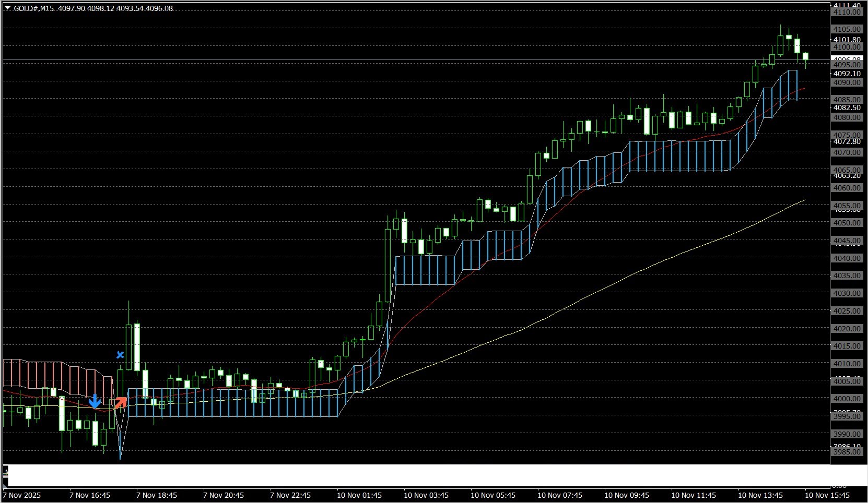Select the blue X close marker
The image size is (868, 503).
click(120, 355)
